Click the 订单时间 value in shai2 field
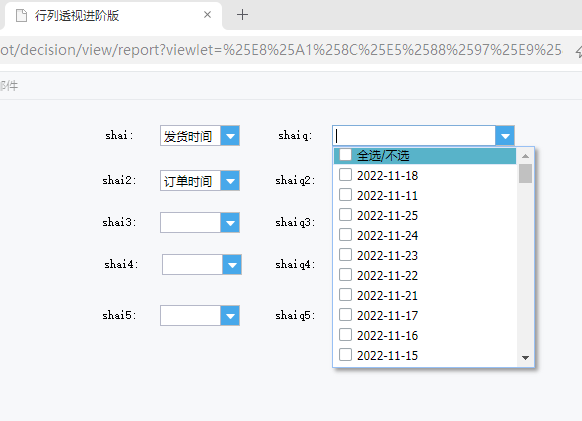Image resolution: width=582 pixels, height=421 pixels. coord(188,181)
